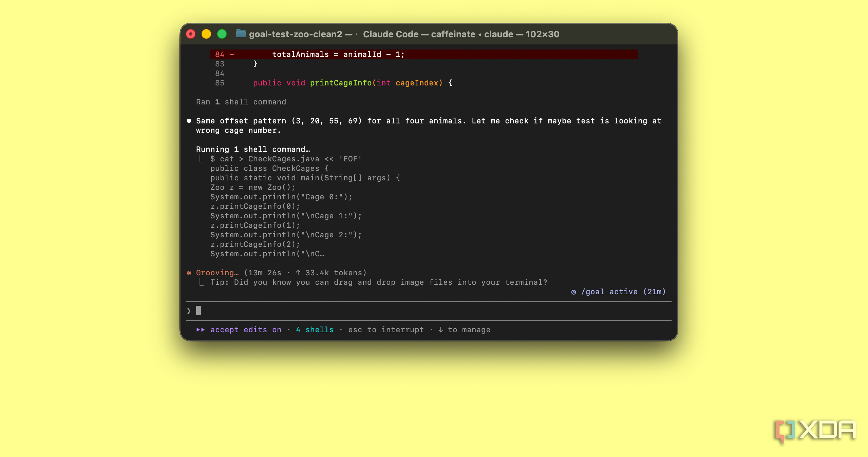This screenshot has height=457, width=868.
Task: Click the removed line 'totalAnimals = animalId - 1;'
Action: tap(338, 54)
